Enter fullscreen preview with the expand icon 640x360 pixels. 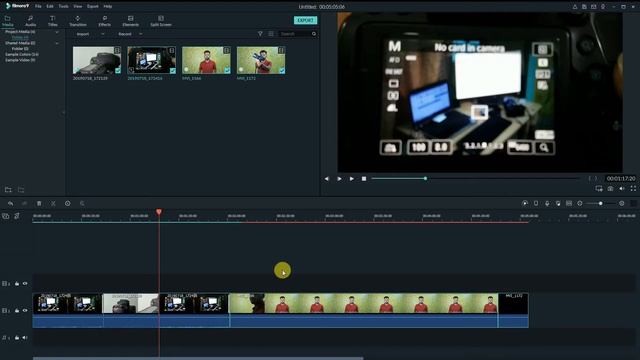(633, 189)
